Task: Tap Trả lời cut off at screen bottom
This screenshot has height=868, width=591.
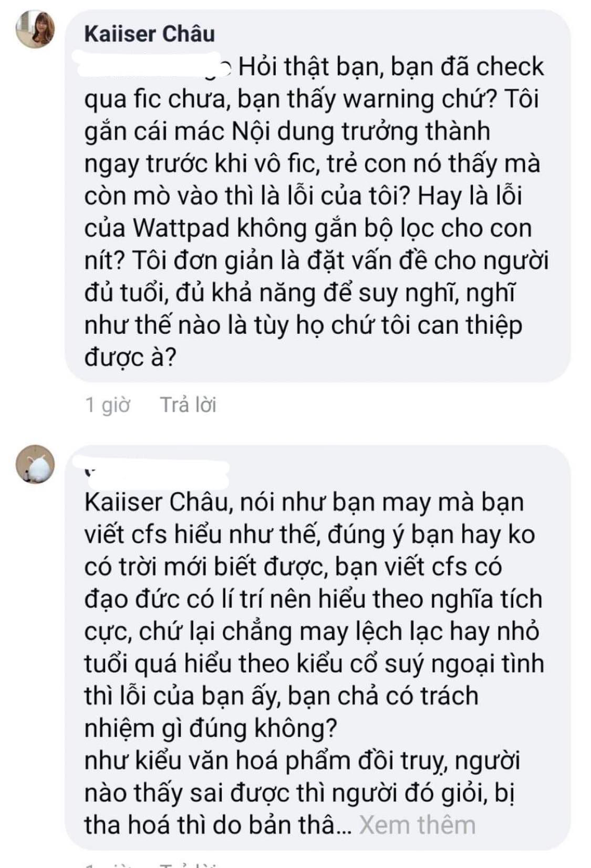Action: point(188,865)
